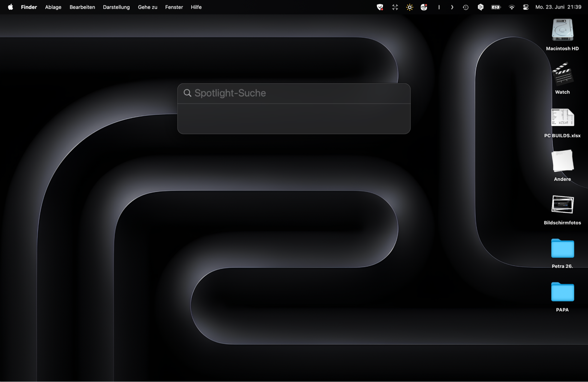Select the Macintosh HD drive icon
Image resolution: width=588 pixels, height=382 pixels.
[x=562, y=30]
